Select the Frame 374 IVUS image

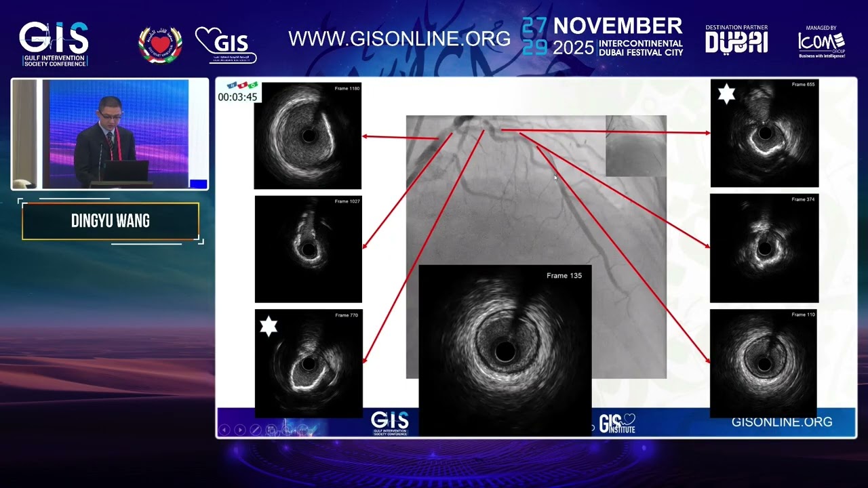pyautogui.click(x=764, y=248)
